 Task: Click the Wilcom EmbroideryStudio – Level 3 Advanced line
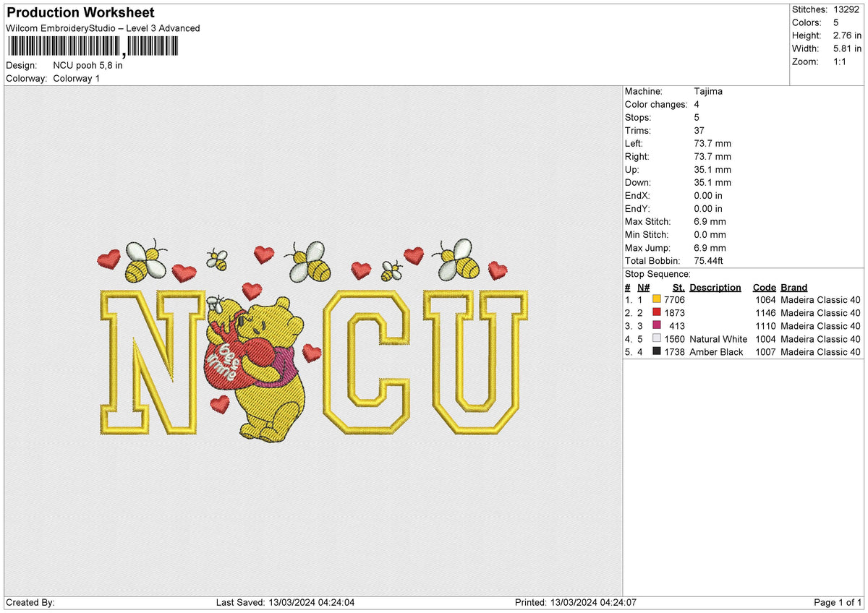pos(103,28)
